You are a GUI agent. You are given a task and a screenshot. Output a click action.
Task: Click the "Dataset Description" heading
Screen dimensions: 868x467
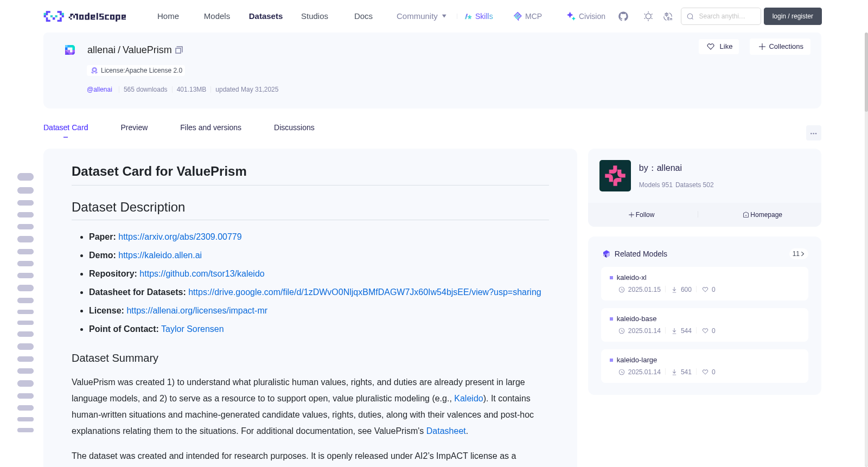(128, 207)
